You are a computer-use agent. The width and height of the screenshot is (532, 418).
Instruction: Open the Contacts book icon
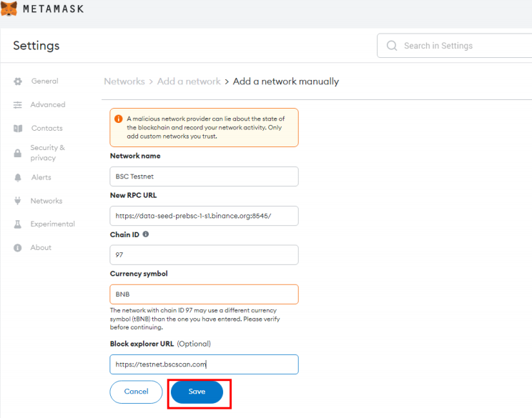coord(18,129)
